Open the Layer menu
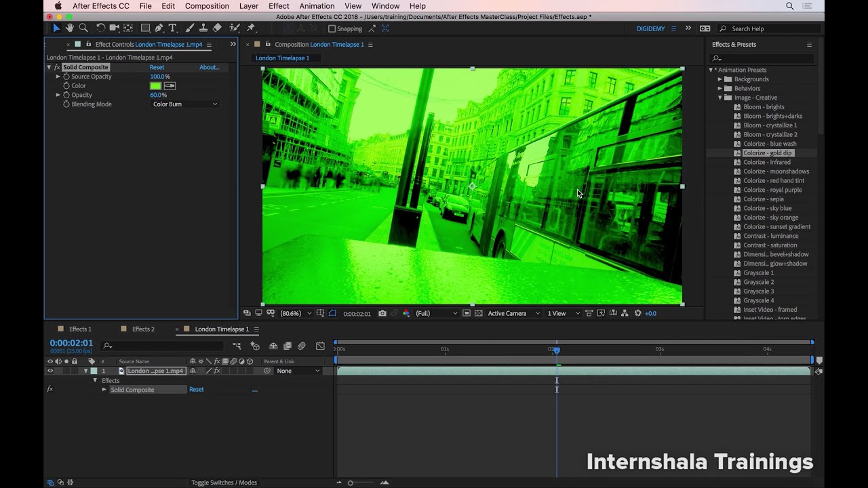Viewport: 868px width, 488px height. coord(249,6)
